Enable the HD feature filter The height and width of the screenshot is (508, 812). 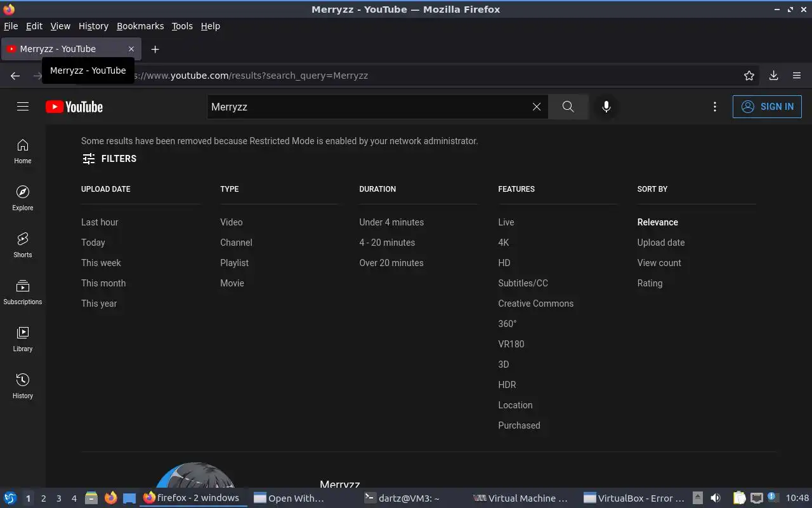click(x=504, y=263)
